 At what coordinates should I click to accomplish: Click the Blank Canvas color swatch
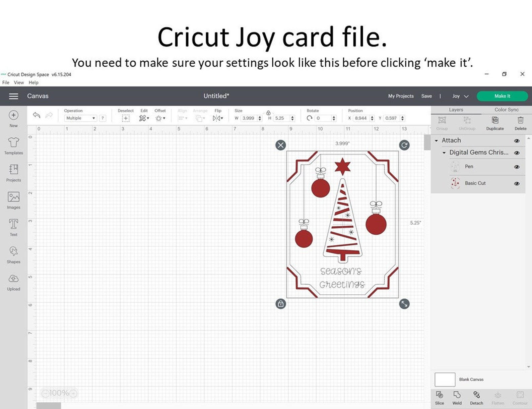coord(445,379)
